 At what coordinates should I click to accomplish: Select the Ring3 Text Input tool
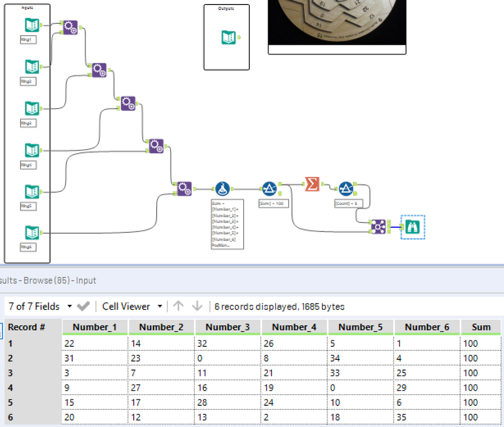pyautogui.click(x=32, y=108)
